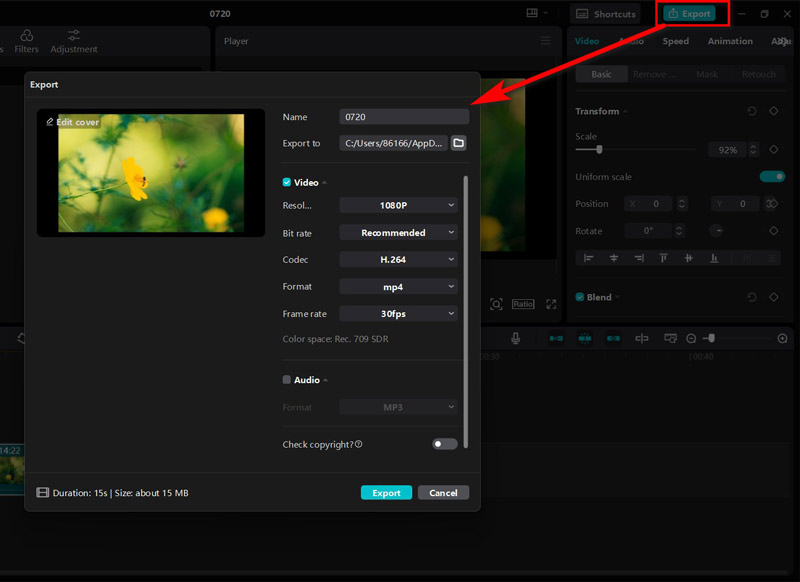This screenshot has height=582, width=800.
Task: Select the Basic sub-tab
Action: pos(602,74)
